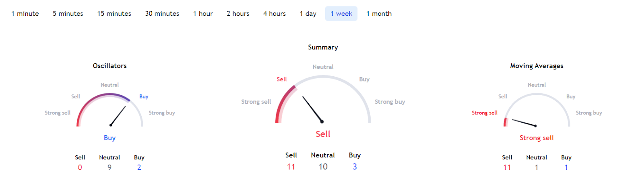This screenshot has width=644, height=180.
Task: Open the Moving Averages section title
Action: point(537,66)
